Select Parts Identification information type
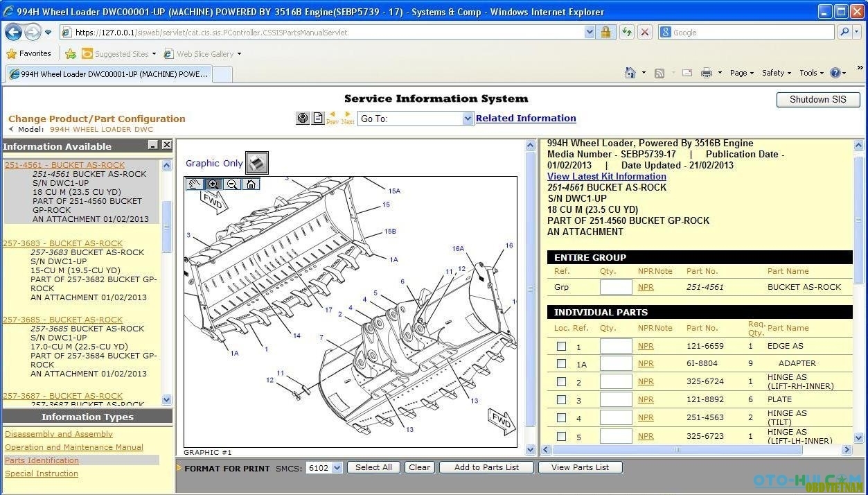This screenshot has height=495, width=868. pyautogui.click(x=42, y=460)
